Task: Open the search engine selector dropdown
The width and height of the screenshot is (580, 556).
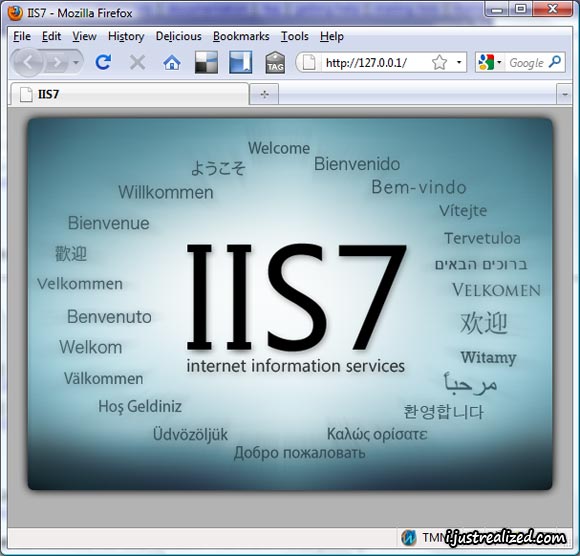Action: 489,62
